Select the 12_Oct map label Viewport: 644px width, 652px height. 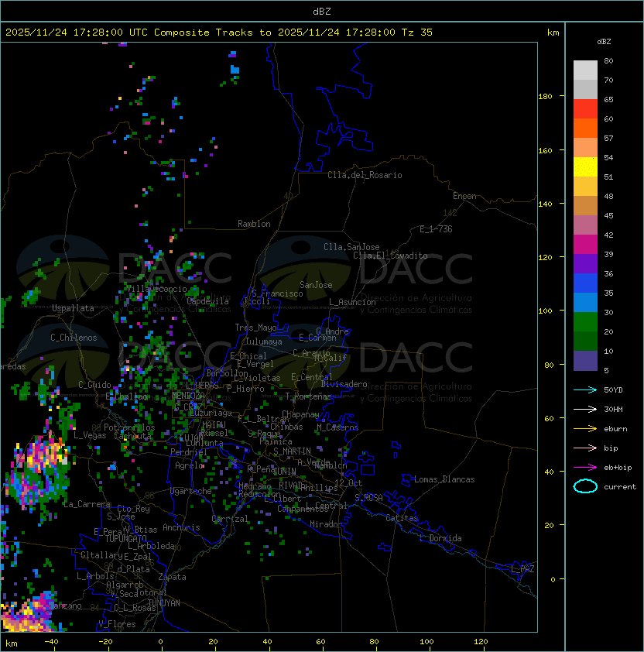coord(348,483)
